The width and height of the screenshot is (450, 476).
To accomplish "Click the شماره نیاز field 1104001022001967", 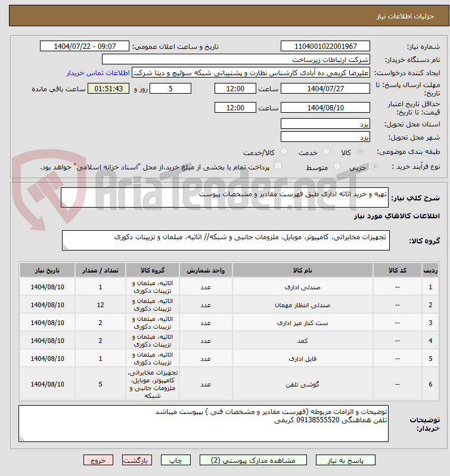I will [x=325, y=46].
